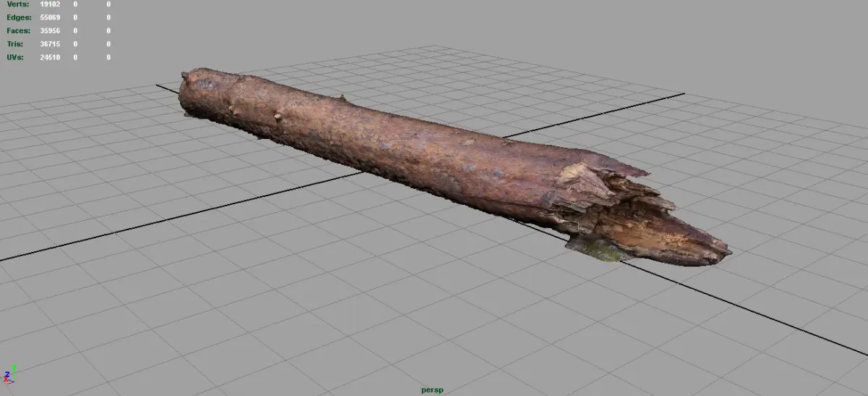The width and height of the screenshot is (868, 396).
Task: Click the triangle count value 36715
Action: click(51, 43)
